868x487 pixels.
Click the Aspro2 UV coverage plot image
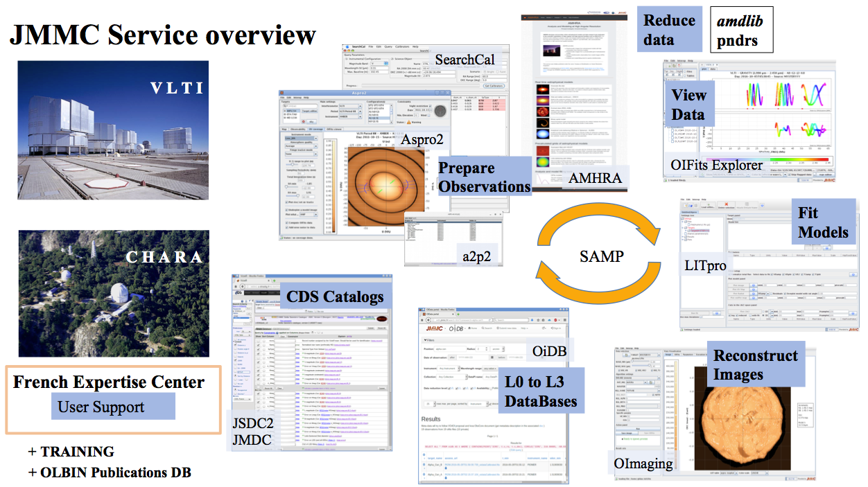pos(385,188)
